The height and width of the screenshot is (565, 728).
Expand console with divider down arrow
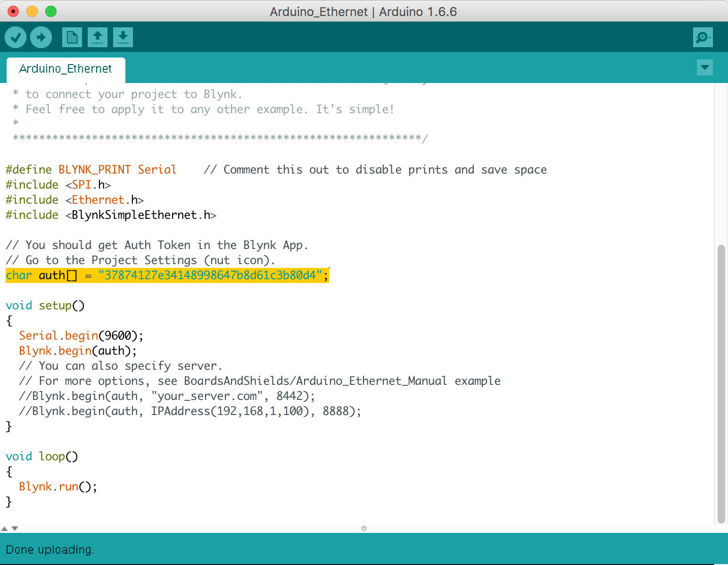click(x=15, y=529)
